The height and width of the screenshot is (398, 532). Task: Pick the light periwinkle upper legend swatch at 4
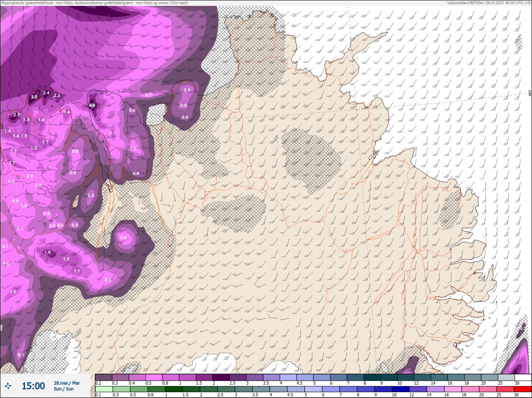(288, 377)
